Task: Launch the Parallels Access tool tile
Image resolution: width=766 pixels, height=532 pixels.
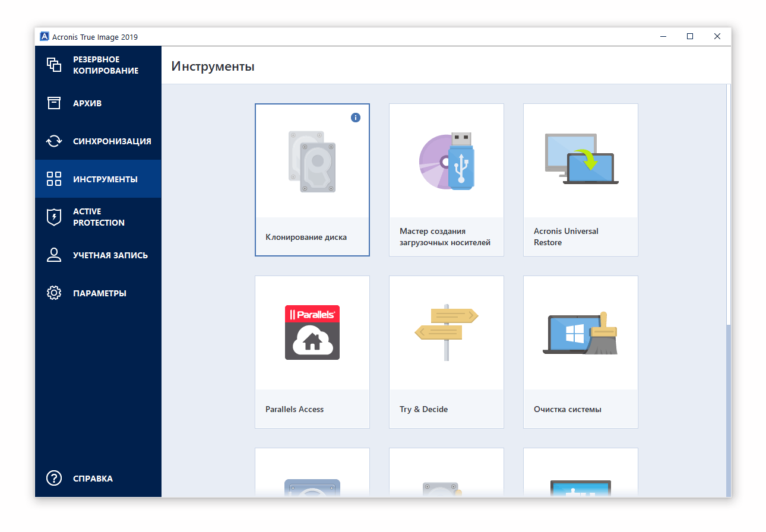Action: (312, 352)
